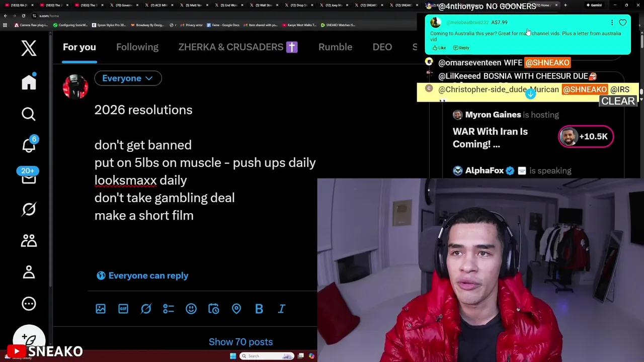Switch to the Following tab
Viewport: 644px width, 362px height.
click(137, 47)
